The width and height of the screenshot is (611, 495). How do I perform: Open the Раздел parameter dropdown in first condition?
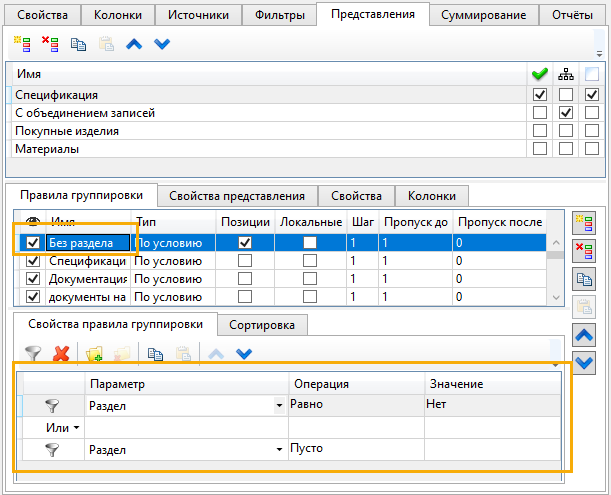click(x=278, y=406)
